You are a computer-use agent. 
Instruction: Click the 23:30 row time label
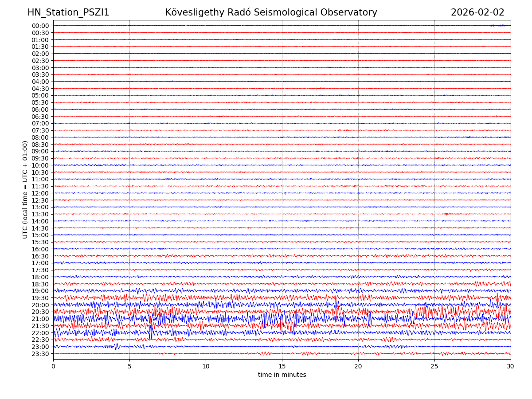[40, 354]
